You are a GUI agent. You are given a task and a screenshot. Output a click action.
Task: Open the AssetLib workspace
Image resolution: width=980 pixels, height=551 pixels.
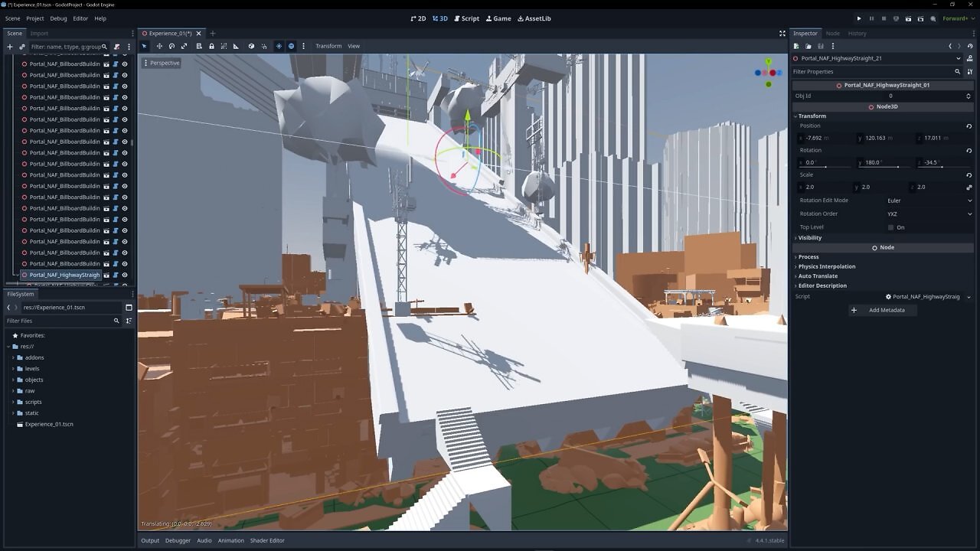[x=534, y=18]
